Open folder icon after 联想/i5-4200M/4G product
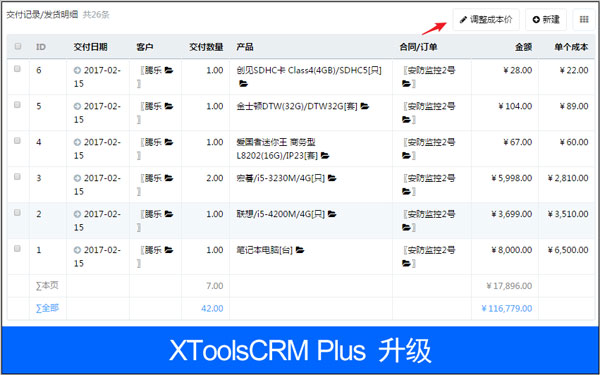 (x=332, y=214)
